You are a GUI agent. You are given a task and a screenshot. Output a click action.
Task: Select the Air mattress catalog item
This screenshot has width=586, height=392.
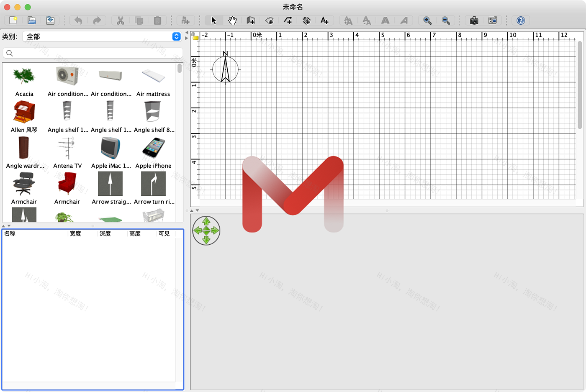153,82
